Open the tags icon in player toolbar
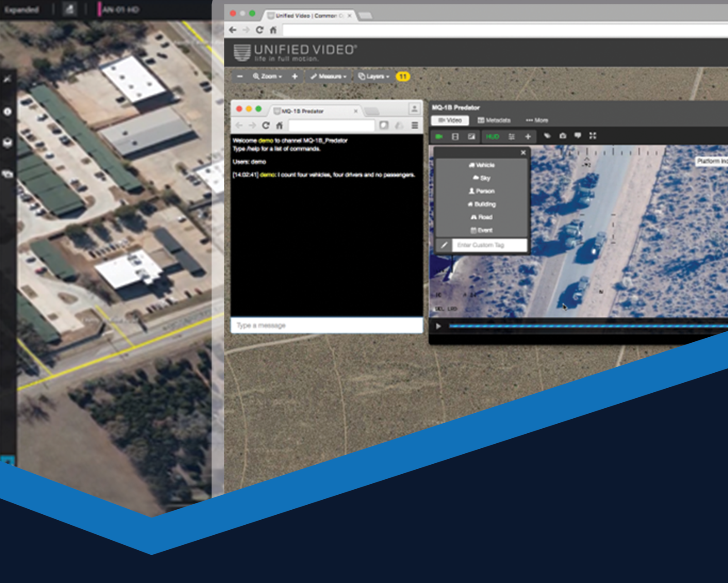The width and height of the screenshot is (728, 583). 547,136
